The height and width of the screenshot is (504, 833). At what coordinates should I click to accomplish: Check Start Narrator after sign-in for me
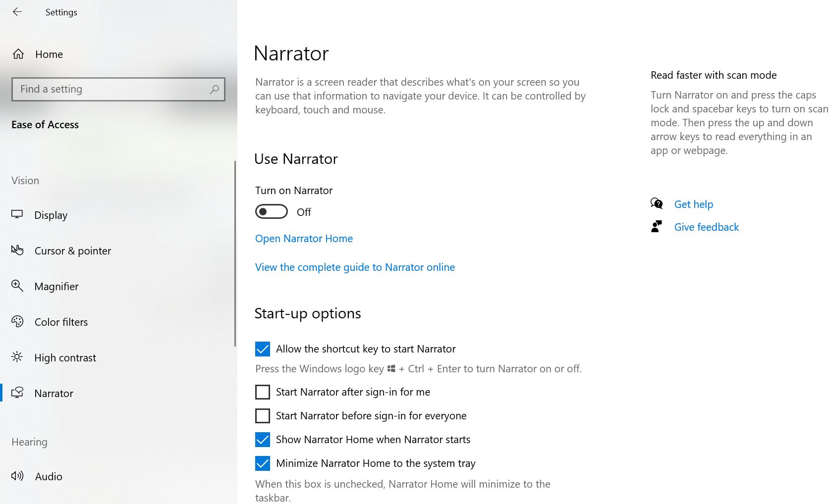click(x=263, y=392)
